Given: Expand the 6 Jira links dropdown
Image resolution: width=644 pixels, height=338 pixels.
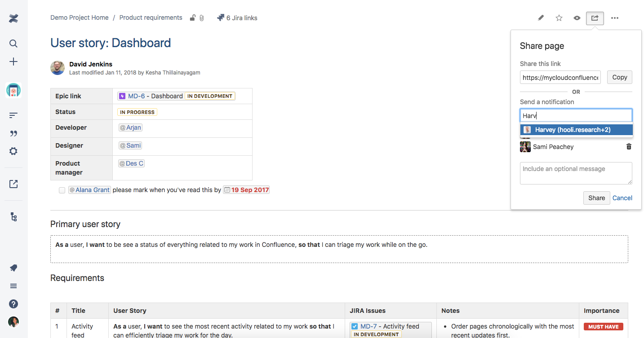Looking at the screenshot, I should 237,18.
